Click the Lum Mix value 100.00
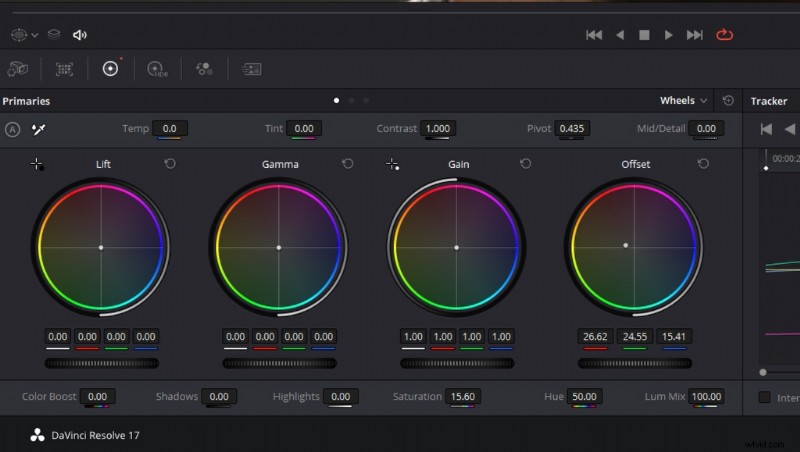 [x=706, y=397]
